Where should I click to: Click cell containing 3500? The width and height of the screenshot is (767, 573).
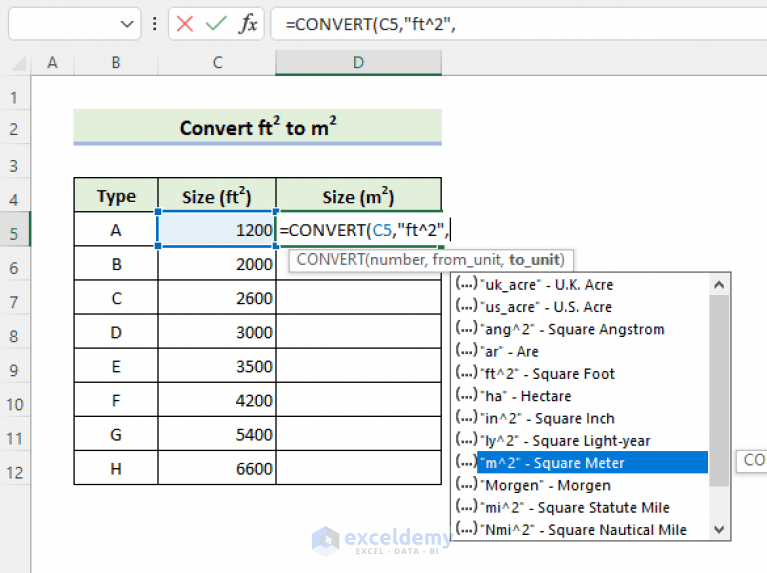click(217, 367)
